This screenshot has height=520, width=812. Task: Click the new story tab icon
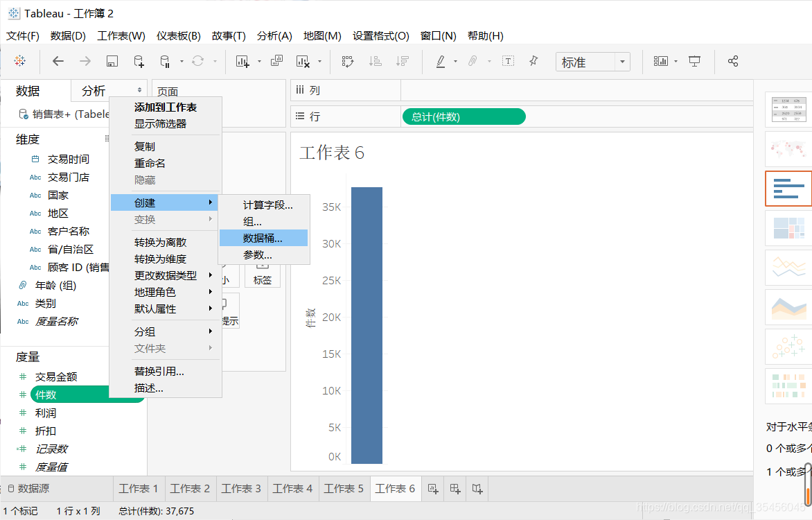[x=477, y=488]
